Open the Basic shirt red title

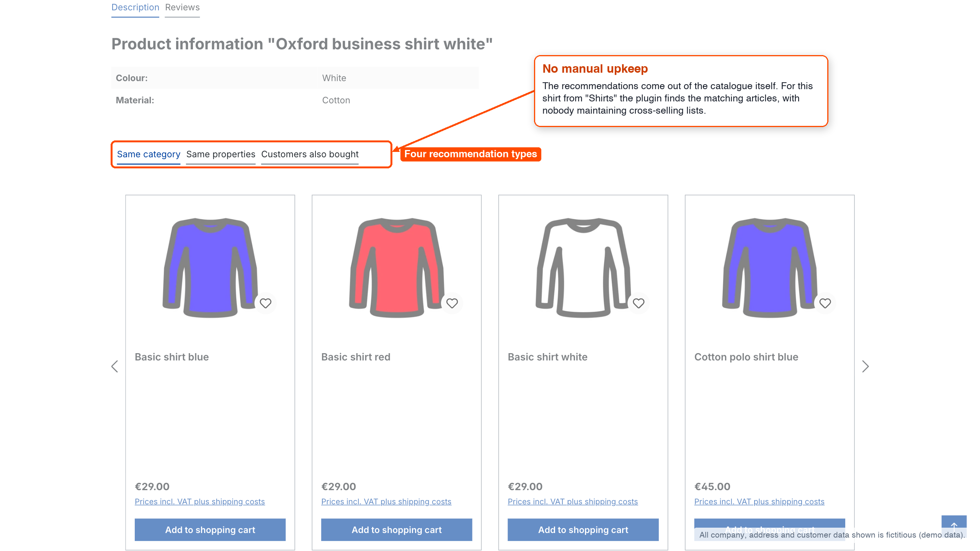[356, 357]
